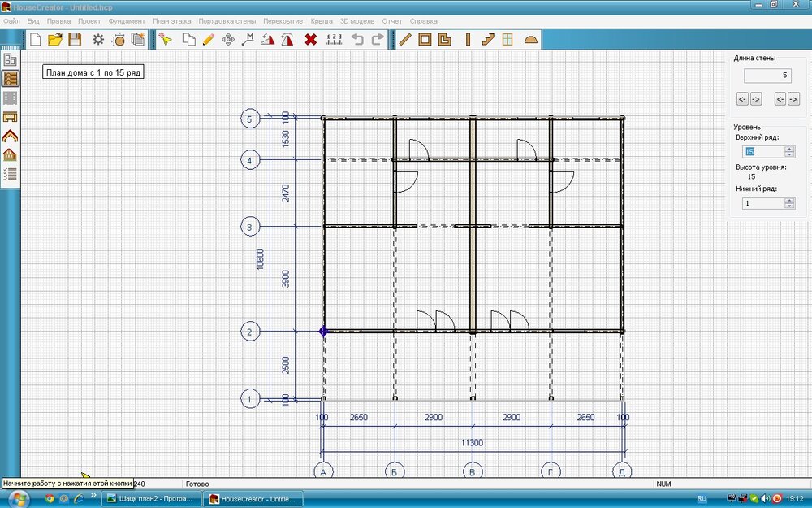Click the Верхний ряд number field
This screenshot has width=812, height=508.
click(x=762, y=152)
